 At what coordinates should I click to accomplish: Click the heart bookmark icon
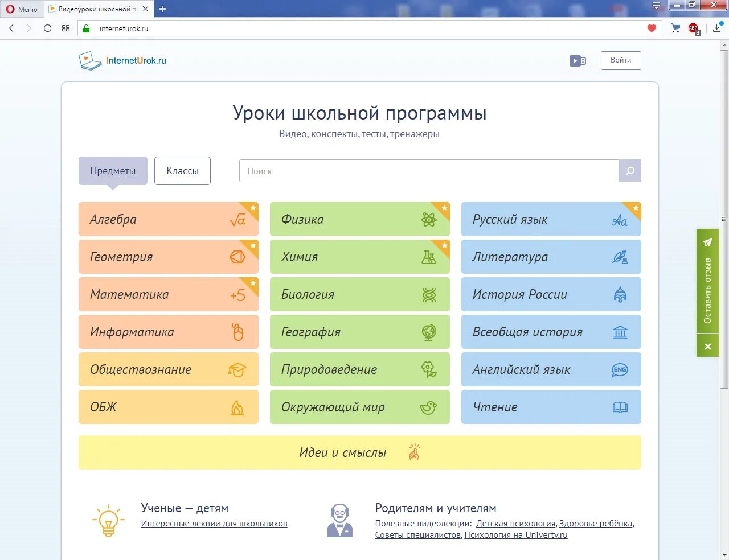tap(652, 28)
